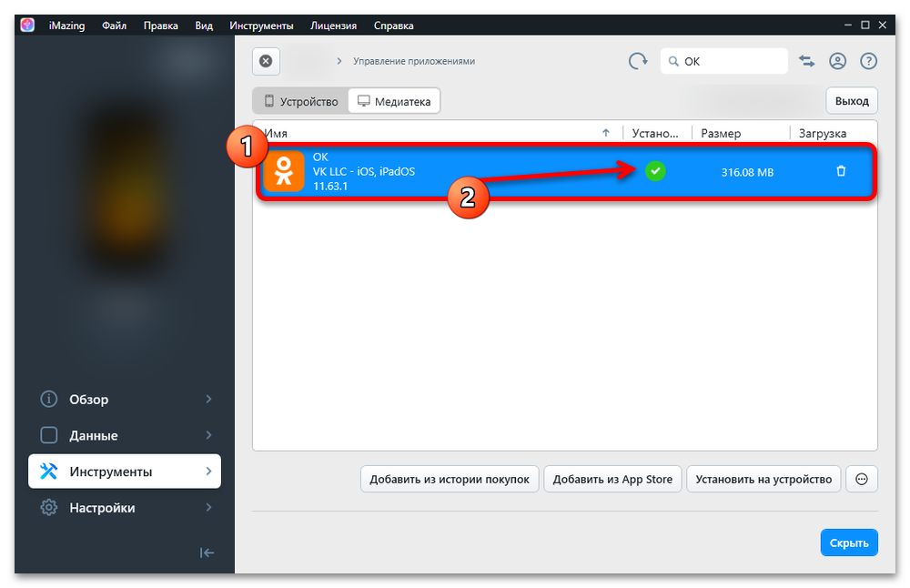Viewport: 910px width, 588px height.
Task: Select the OK app row name text
Action: [x=320, y=157]
